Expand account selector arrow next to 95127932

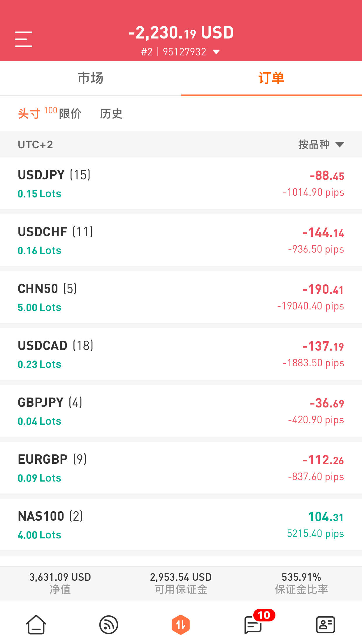tap(216, 52)
